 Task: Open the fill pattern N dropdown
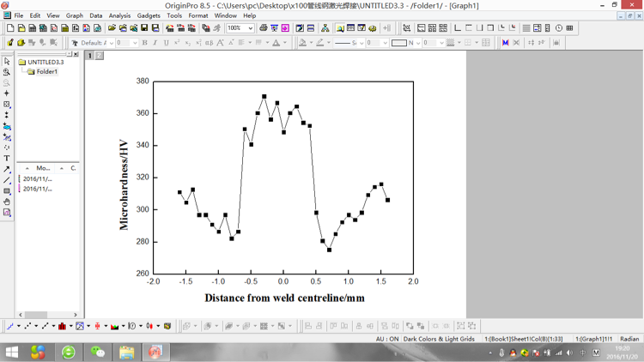pos(418,43)
